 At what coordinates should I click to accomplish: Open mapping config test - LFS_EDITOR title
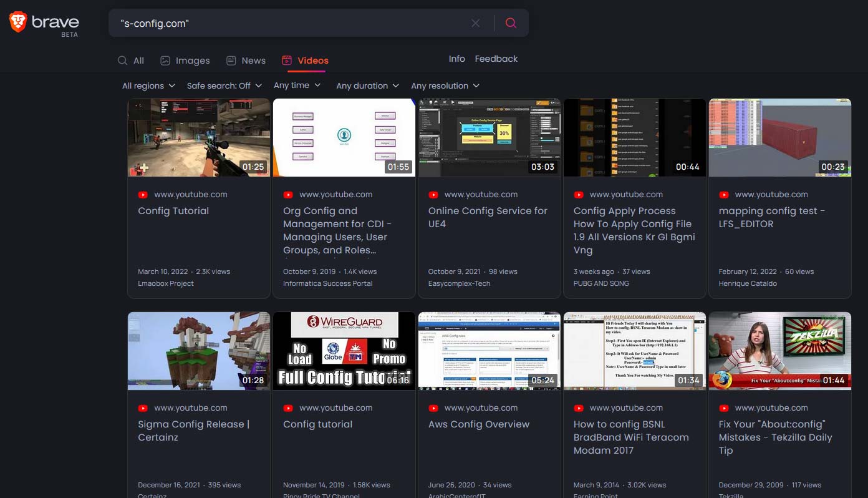click(772, 217)
